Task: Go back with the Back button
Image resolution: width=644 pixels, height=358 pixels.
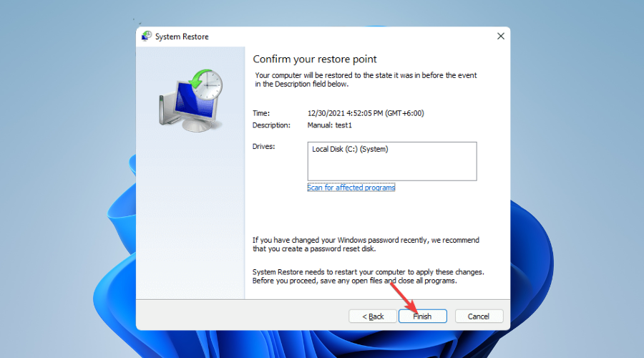Action: coord(373,316)
